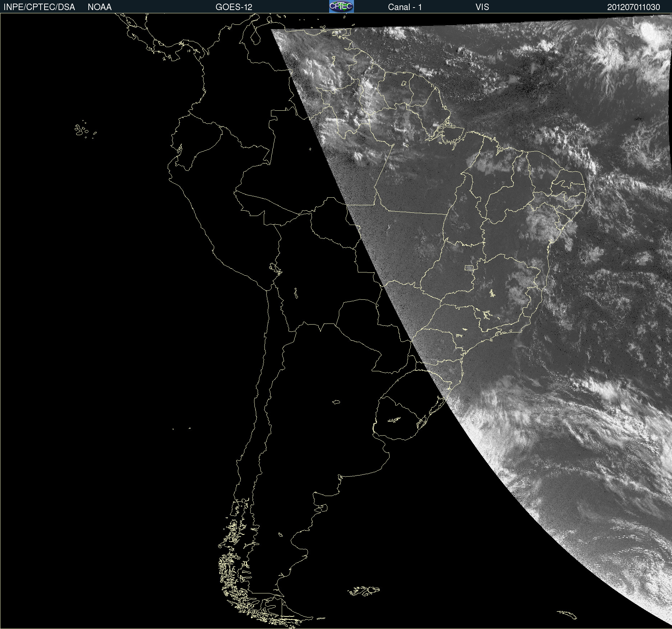672x629 pixels.
Task: Click the 201207011030 timestamp
Action: [x=634, y=7]
